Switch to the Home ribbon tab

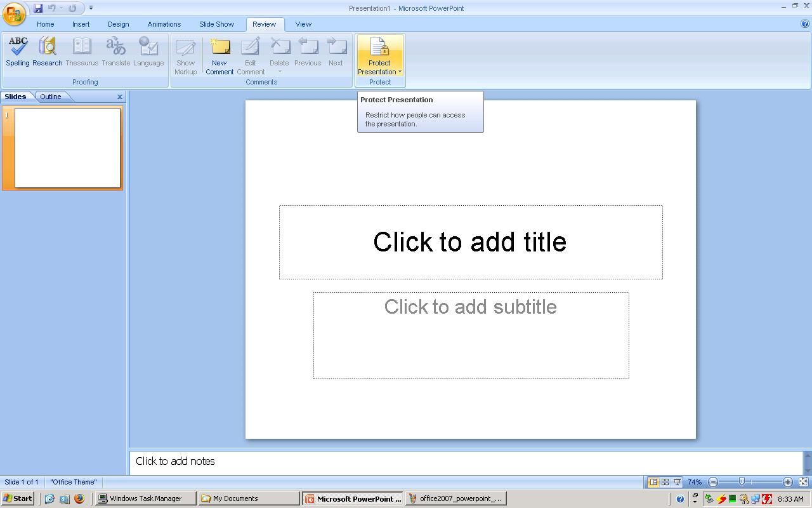tap(45, 24)
